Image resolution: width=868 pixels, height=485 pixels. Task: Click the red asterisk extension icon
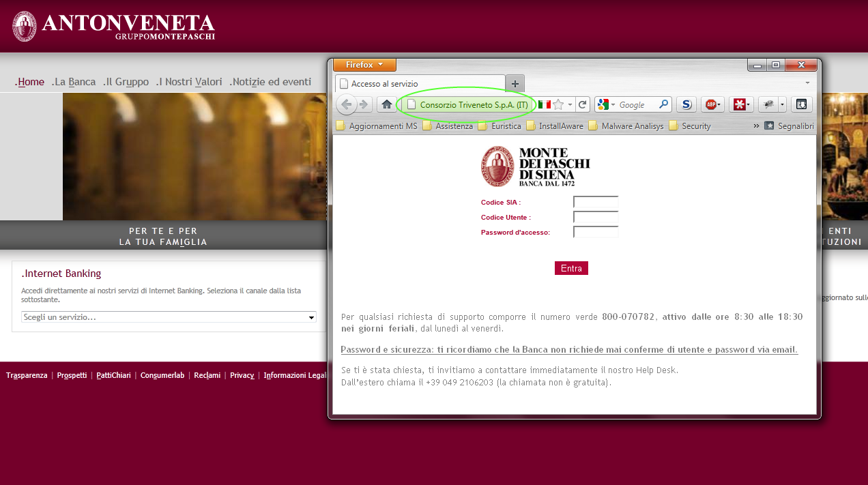click(x=740, y=104)
